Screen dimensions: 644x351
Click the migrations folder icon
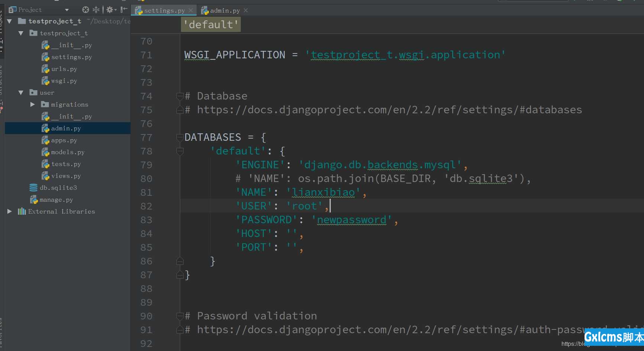(x=45, y=104)
